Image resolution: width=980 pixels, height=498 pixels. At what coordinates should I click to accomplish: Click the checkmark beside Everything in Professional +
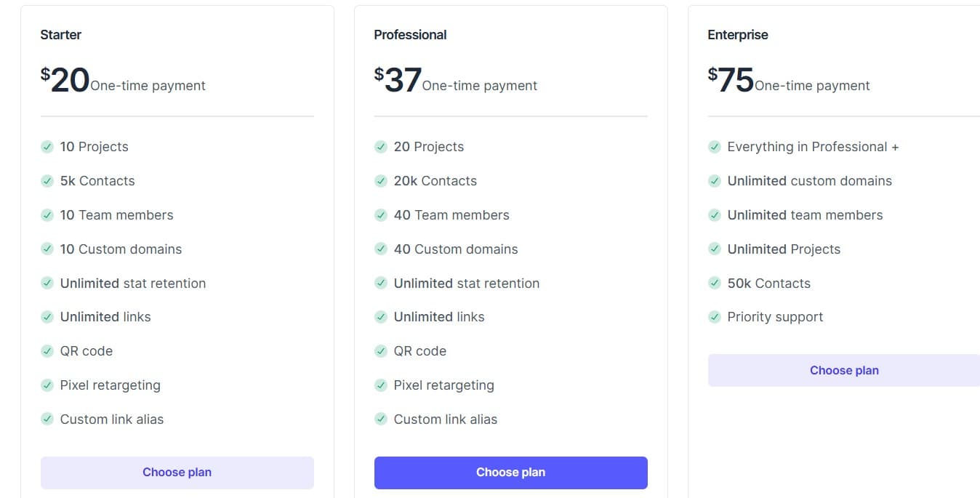pyautogui.click(x=715, y=147)
